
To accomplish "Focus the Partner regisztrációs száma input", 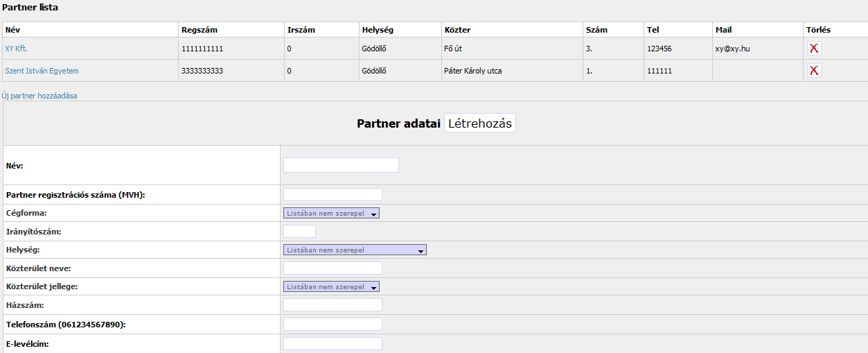I will point(333,194).
